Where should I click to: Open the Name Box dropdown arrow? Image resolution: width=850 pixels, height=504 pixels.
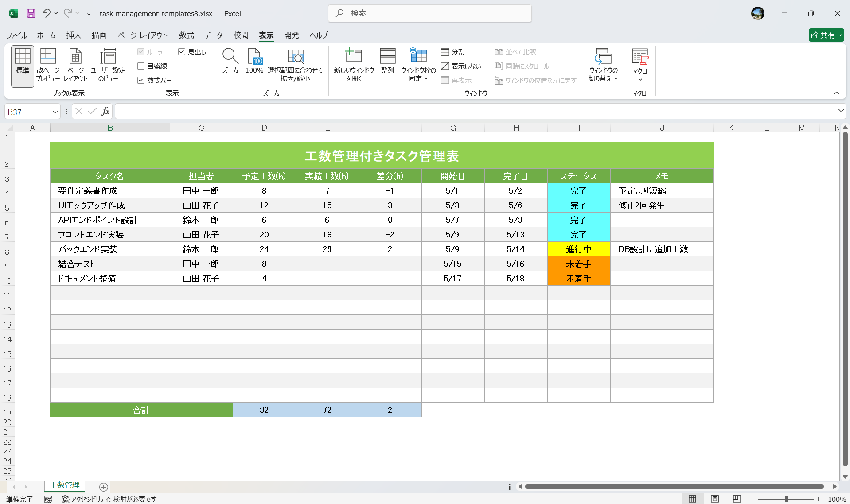pyautogui.click(x=55, y=112)
